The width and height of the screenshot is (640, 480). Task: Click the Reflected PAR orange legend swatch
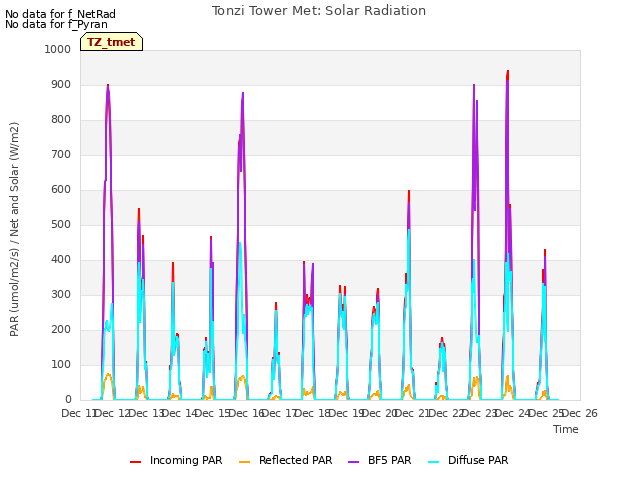(x=244, y=461)
